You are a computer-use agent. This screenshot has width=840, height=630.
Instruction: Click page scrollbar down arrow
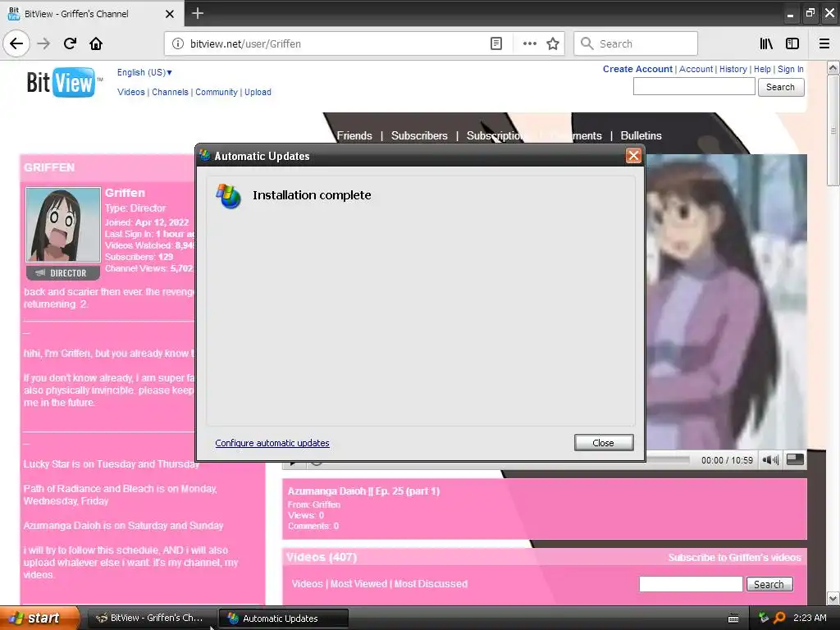point(833,598)
